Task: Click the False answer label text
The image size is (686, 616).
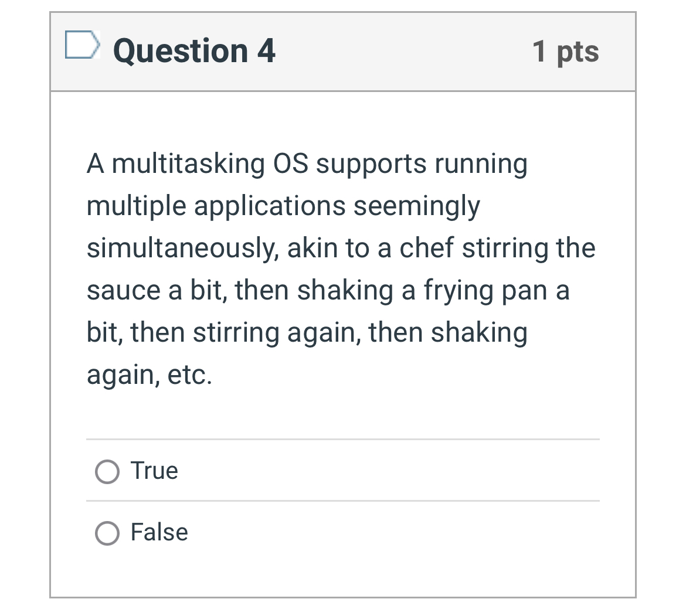Action: [158, 533]
